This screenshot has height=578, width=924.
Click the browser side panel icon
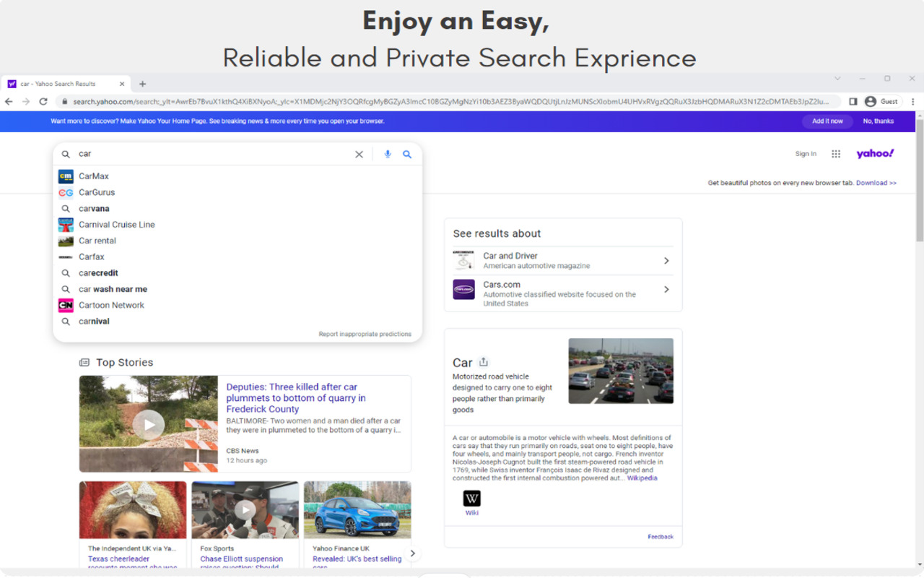tap(853, 102)
